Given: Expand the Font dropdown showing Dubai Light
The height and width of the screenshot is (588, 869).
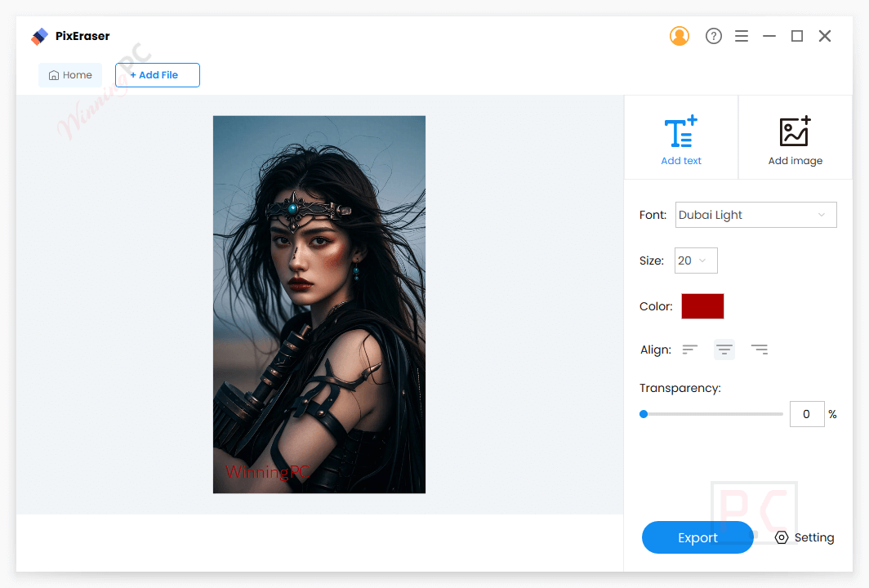Looking at the screenshot, I should click(755, 215).
